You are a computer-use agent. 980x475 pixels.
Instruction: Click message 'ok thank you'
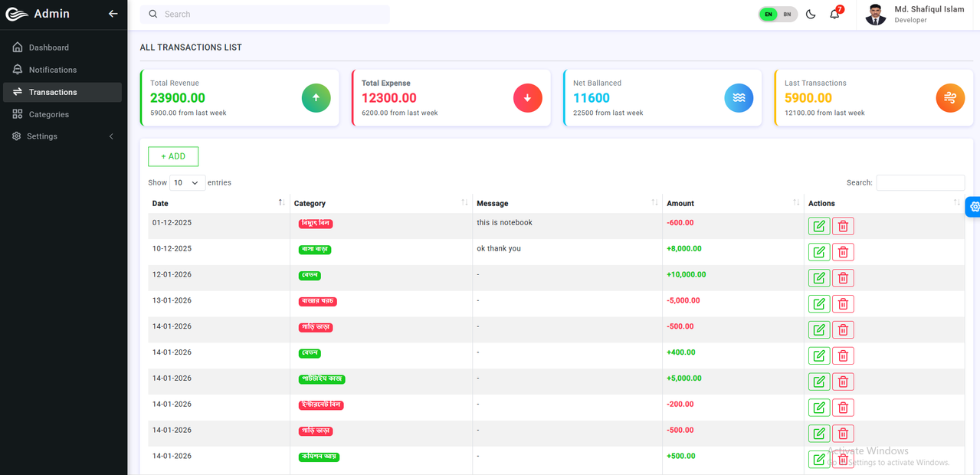[499, 248]
